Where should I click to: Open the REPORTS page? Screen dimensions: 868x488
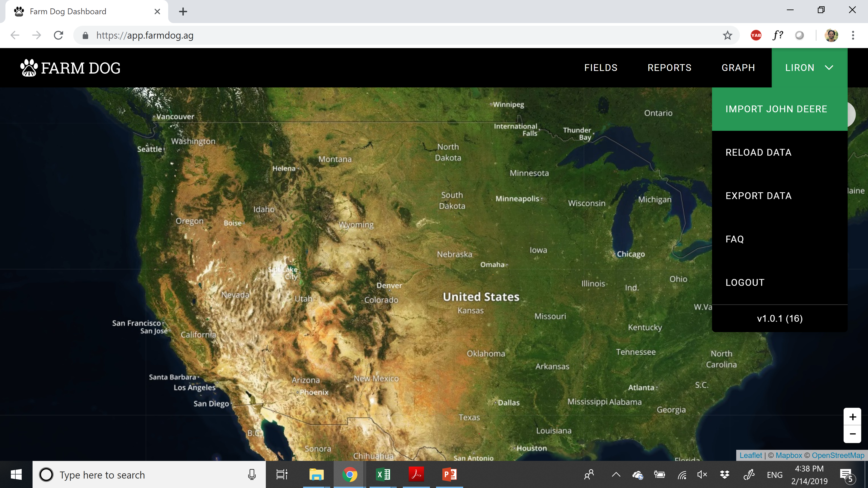669,68
